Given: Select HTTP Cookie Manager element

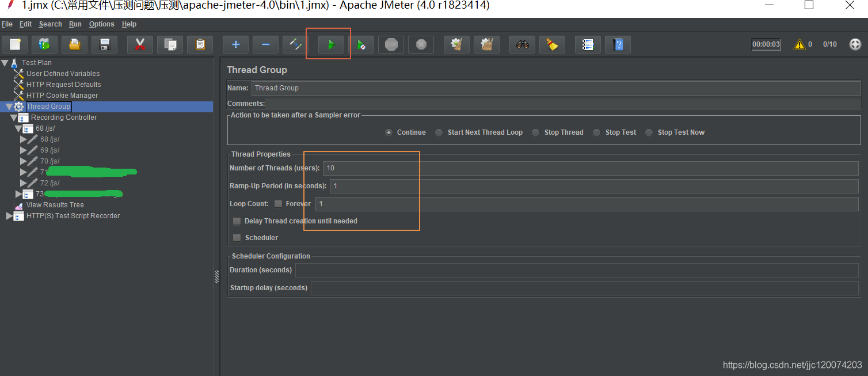Looking at the screenshot, I should (62, 96).
